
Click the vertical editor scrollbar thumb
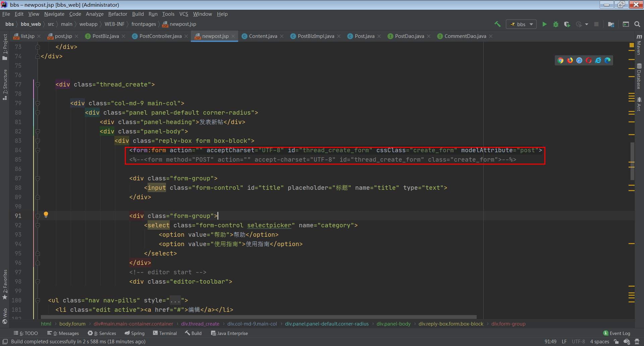[x=632, y=161]
